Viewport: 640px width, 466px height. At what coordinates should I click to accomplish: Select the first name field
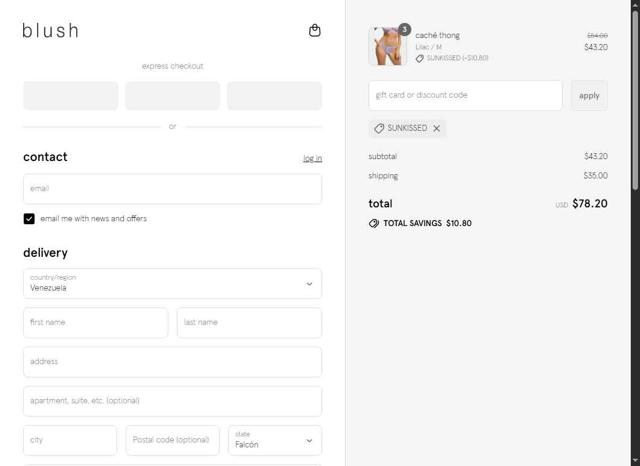[x=95, y=323]
